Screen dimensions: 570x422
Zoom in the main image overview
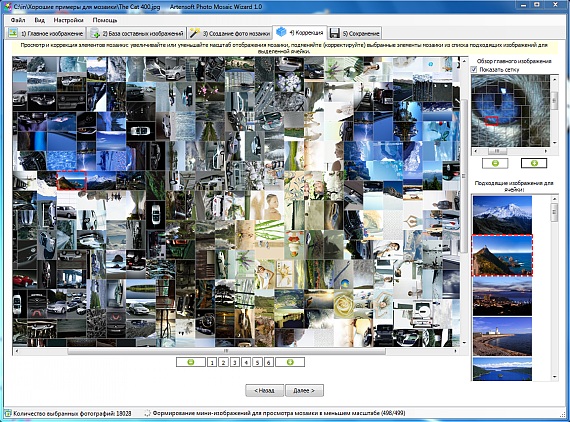[534, 163]
